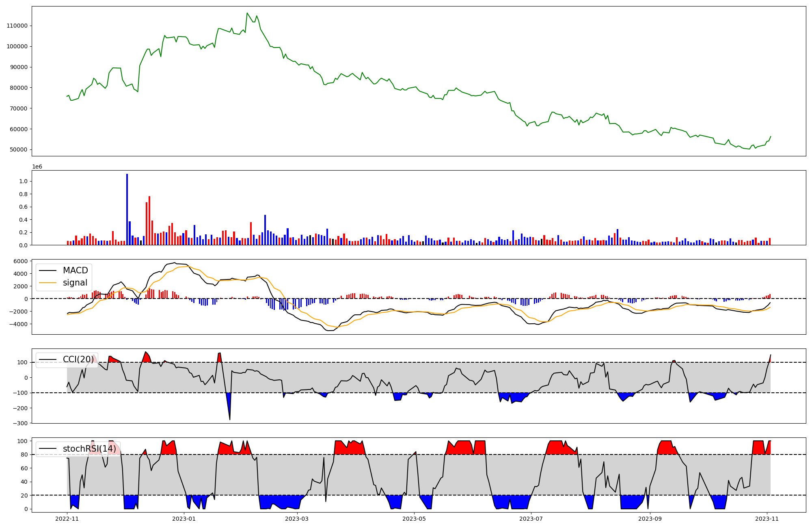This screenshot has width=812, height=528.
Task: Click the -300 tick on CCI axis
Action: pos(20,423)
